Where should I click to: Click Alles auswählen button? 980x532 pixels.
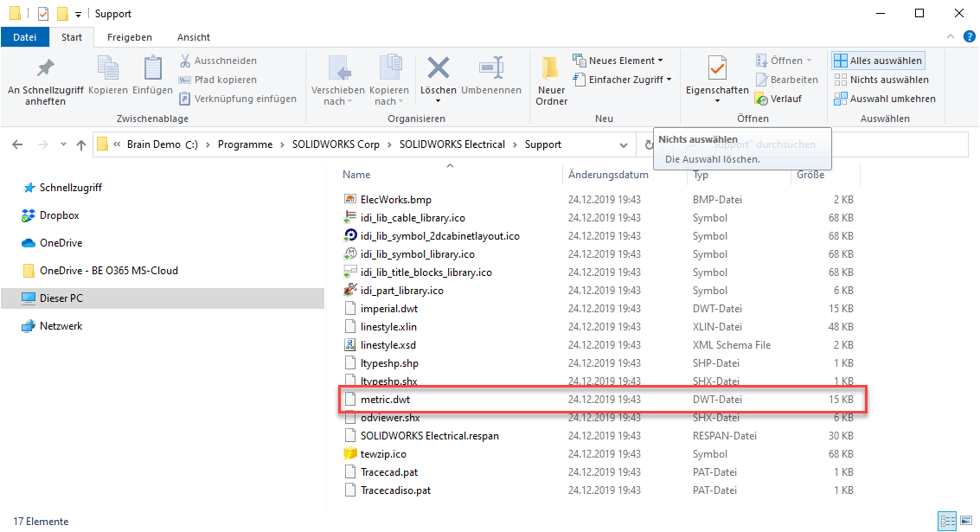click(878, 61)
